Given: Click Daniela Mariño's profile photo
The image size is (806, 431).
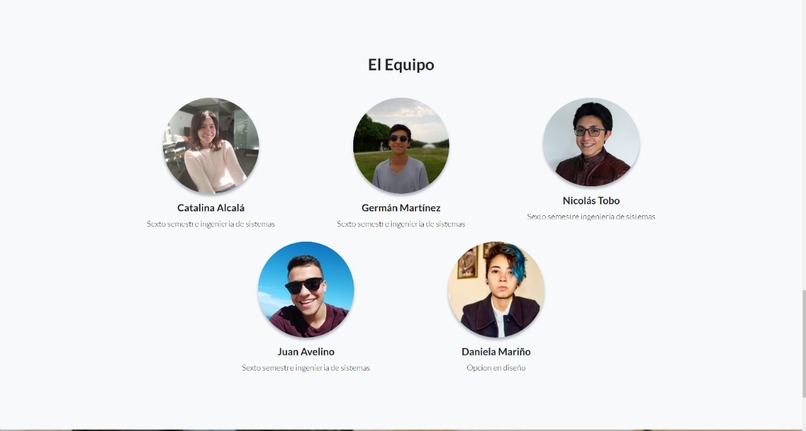Looking at the screenshot, I should tap(496, 290).
